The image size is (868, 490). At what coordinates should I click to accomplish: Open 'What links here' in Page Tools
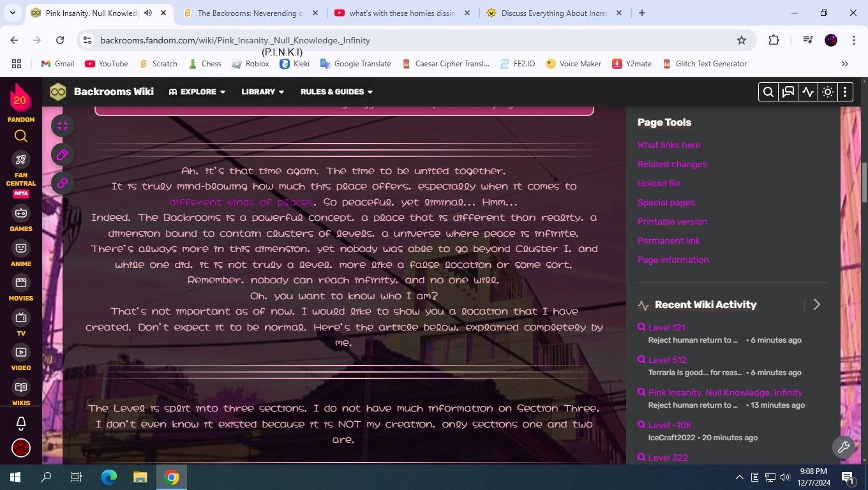click(668, 145)
